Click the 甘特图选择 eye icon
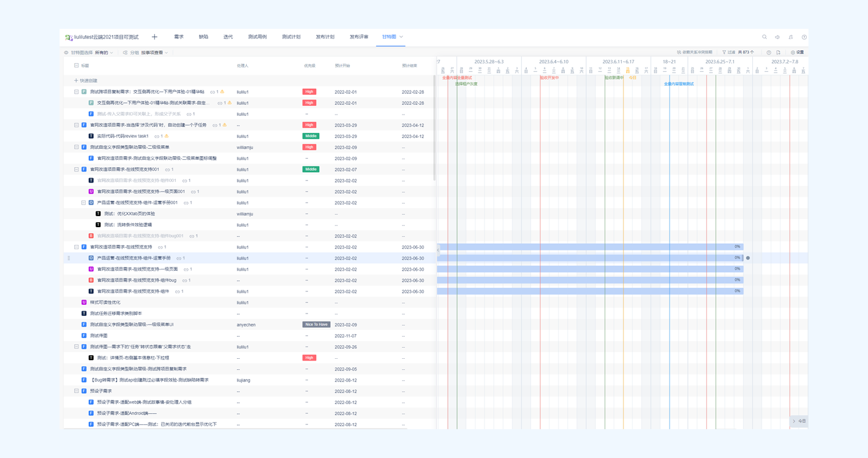The width and height of the screenshot is (868, 458). [x=66, y=53]
